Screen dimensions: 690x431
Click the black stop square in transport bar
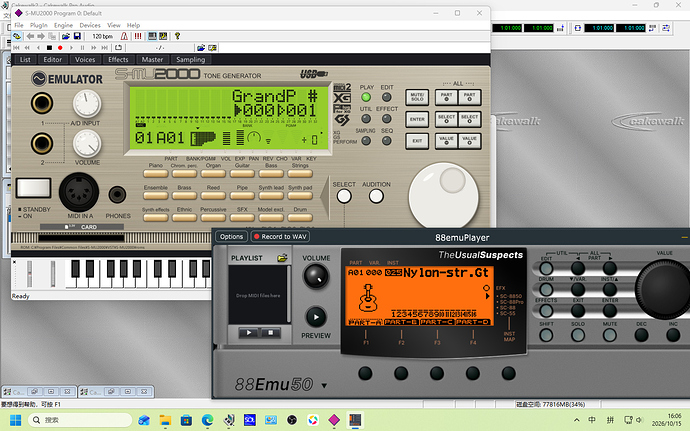coord(49,48)
